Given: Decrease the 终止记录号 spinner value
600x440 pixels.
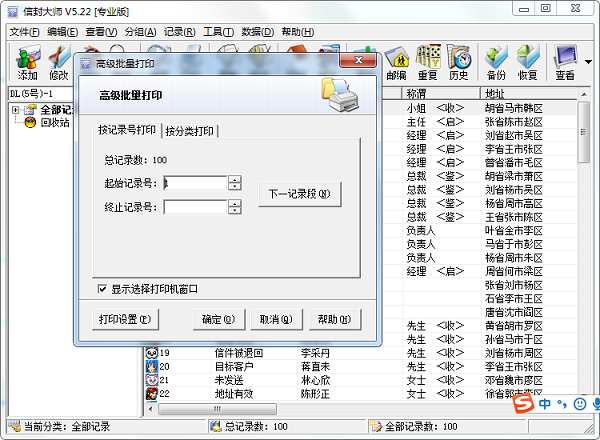Looking at the screenshot, I should pos(235,210).
